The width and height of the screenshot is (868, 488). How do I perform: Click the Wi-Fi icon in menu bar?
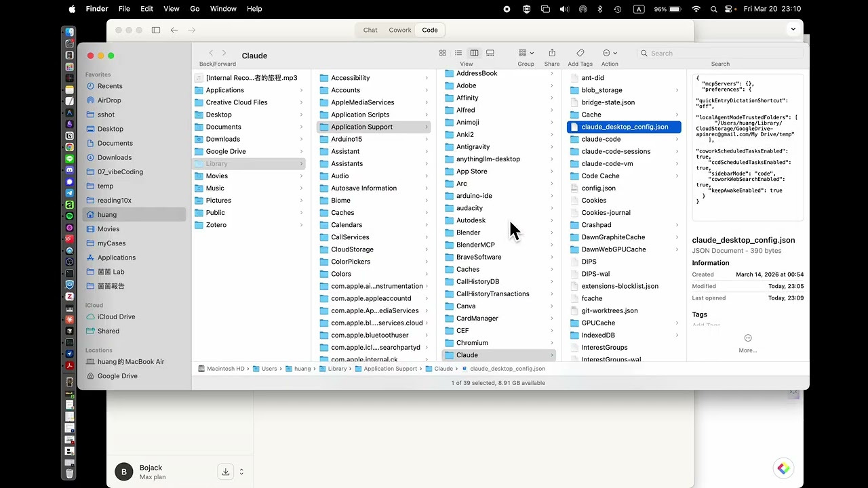(x=696, y=9)
